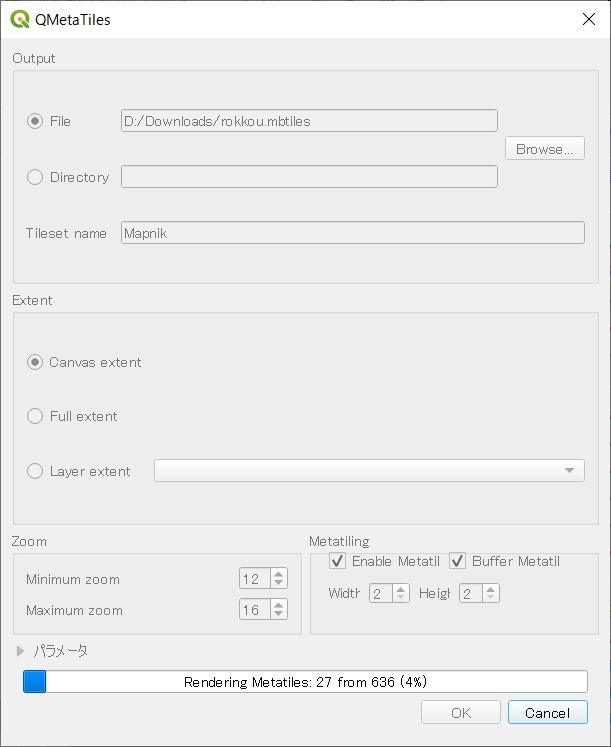
Task: Select the File output radio button
Action: point(36,121)
